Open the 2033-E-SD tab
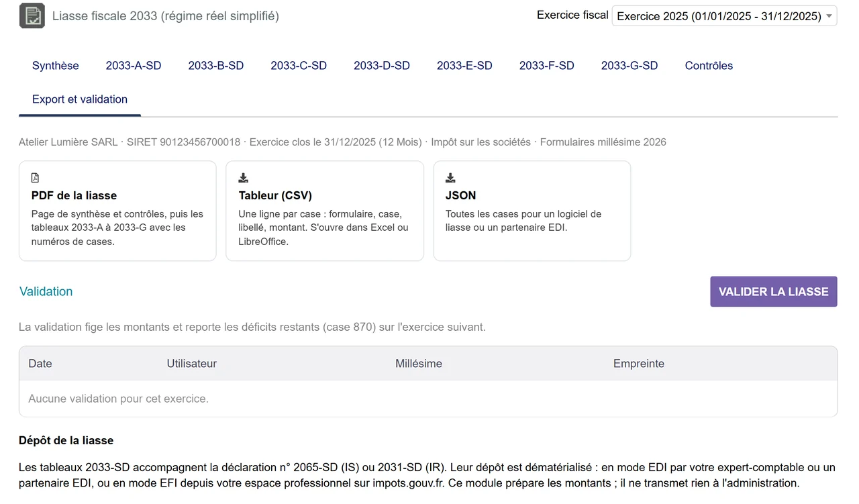The width and height of the screenshot is (859, 504). click(x=464, y=66)
